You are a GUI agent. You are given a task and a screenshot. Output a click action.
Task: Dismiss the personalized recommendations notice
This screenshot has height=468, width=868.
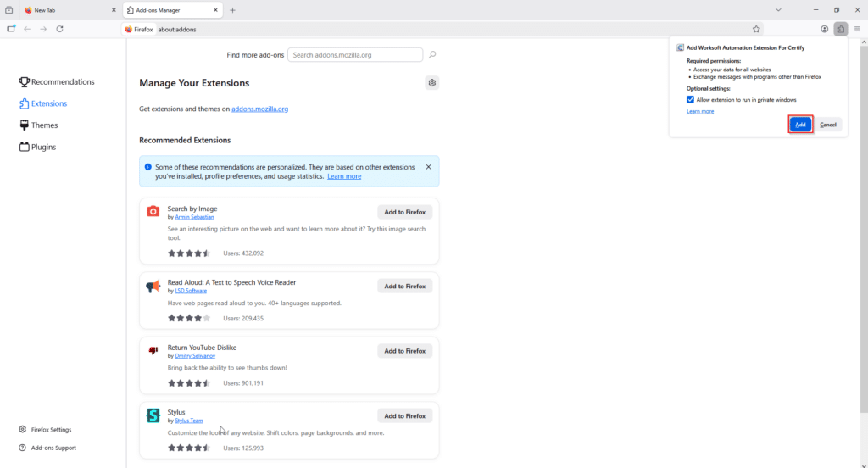pos(428,167)
